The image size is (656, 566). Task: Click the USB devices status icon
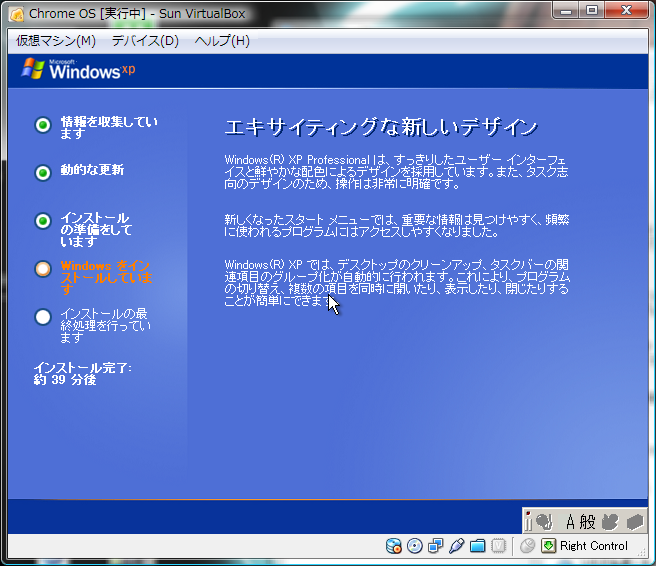pos(456,546)
